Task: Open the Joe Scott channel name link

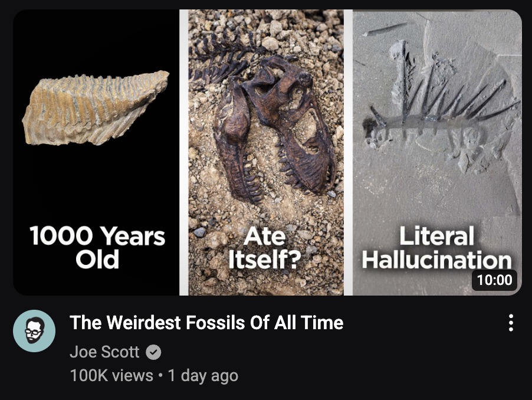Action: (104, 352)
